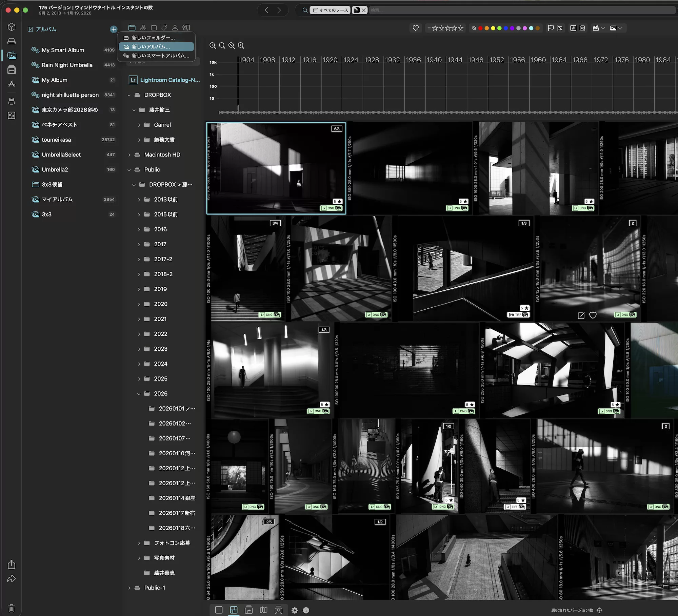This screenshot has height=616, width=678.
Task: Open the video filter dropdown arrow
Action: [603, 28]
